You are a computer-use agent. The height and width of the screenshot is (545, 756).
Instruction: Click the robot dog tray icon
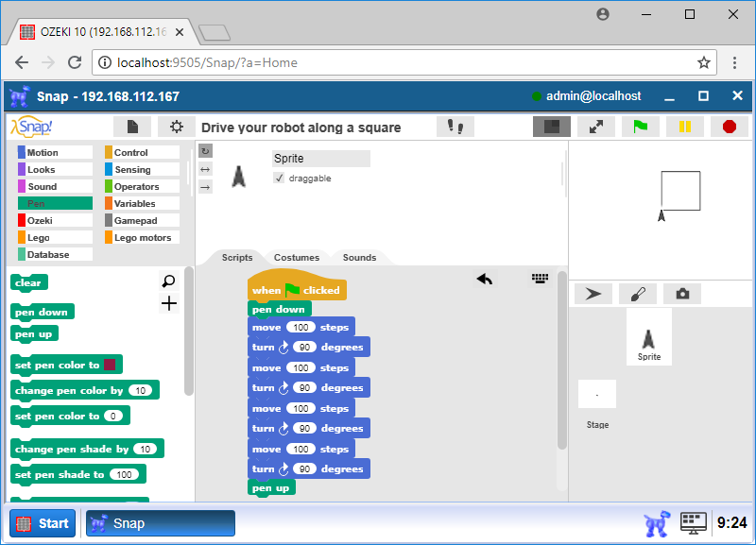tap(657, 523)
